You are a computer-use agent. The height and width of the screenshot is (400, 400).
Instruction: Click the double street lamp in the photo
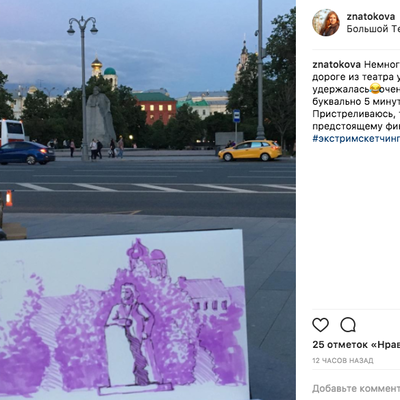click(x=83, y=87)
